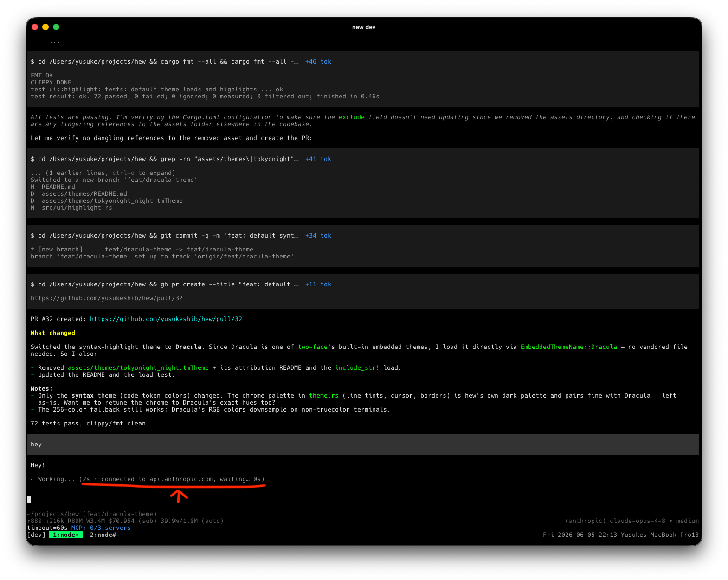The width and height of the screenshot is (728, 580).
Task: Click the green zoom window button
Action: (x=56, y=27)
